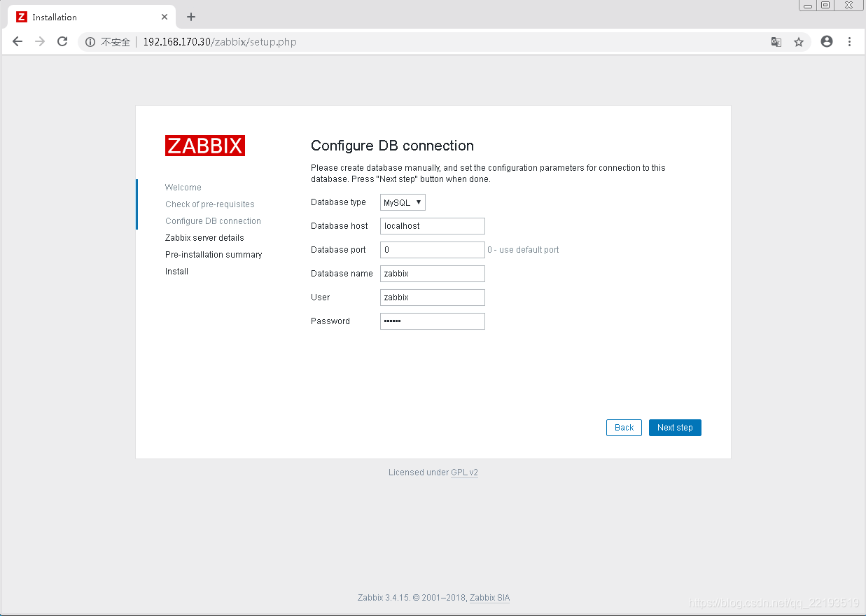866x616 pixels.
Task: Click the Password input field
Action: [433, 321]
